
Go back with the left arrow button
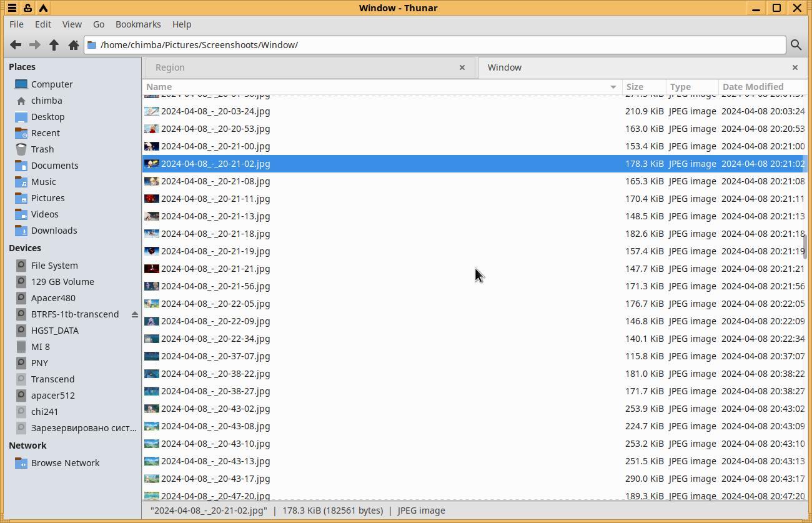(x=16, y=45)
